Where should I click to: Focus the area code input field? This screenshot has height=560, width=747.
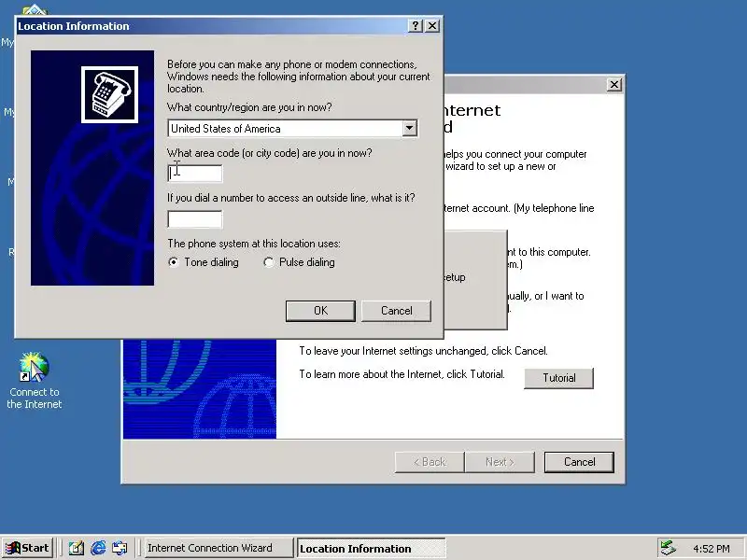point(195,174)
